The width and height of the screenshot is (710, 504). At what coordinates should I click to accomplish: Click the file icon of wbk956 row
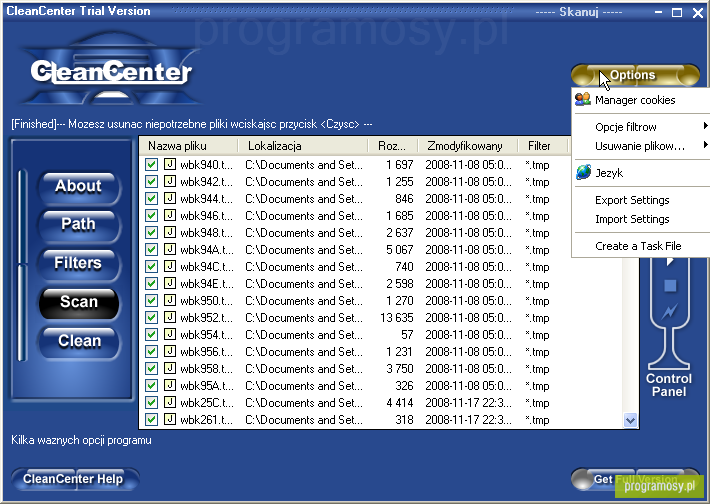(170, 351)
